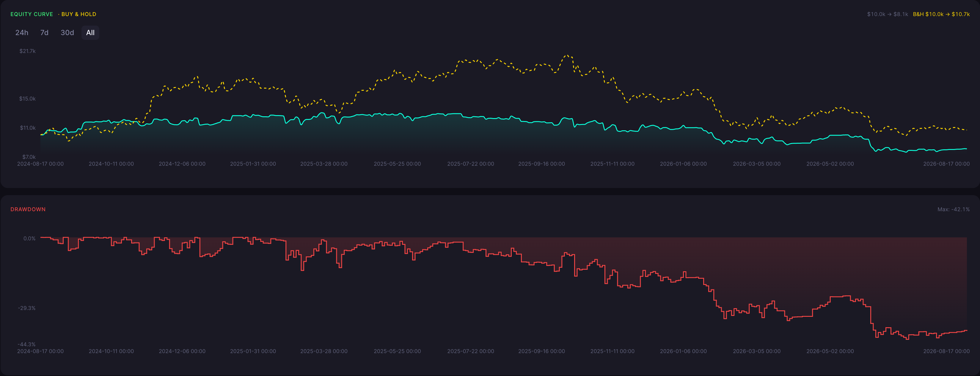The image size is (980, 376).
Task: Choose the All time range tab
Action: (x=90, y=33)
